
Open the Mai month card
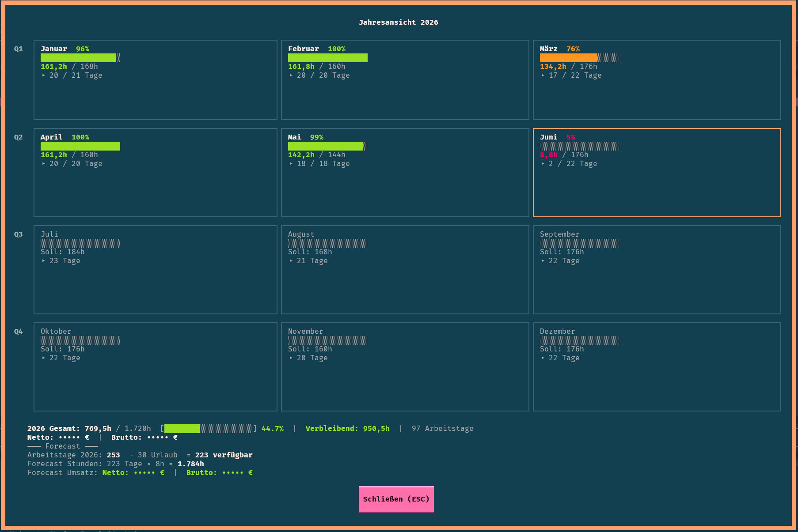(405, 173)
